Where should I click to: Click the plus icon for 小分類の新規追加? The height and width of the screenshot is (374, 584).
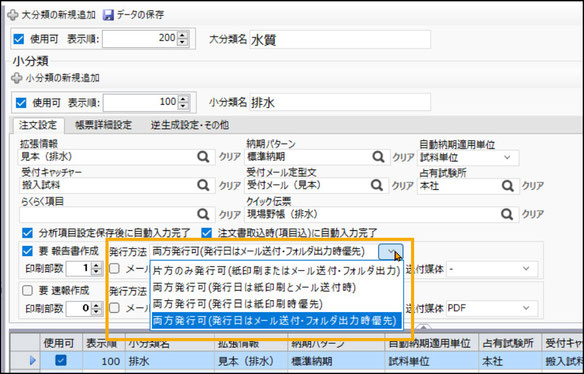(x=16, y=78)
